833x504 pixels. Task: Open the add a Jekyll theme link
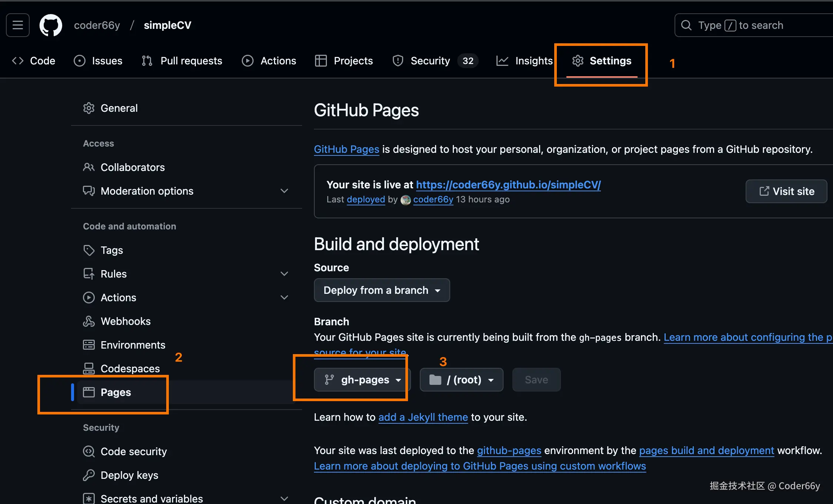pyautogui.click(x=423, y=417)
